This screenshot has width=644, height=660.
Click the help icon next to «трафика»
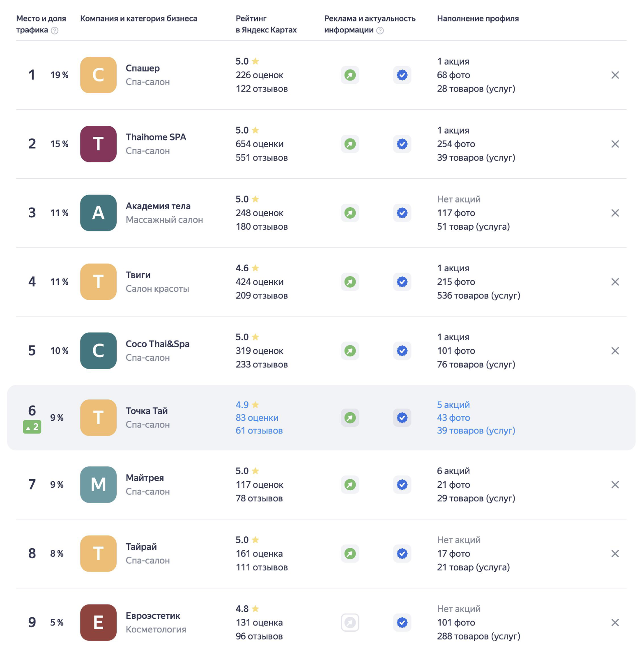(55, 30)
